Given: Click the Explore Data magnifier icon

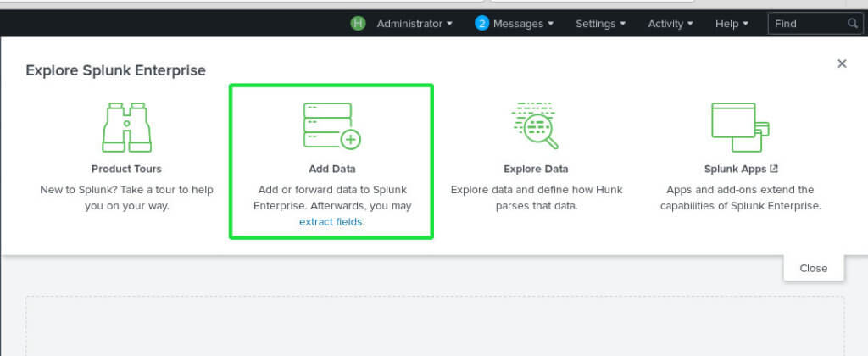Looking at the screenshot, I should coord(535,126).
